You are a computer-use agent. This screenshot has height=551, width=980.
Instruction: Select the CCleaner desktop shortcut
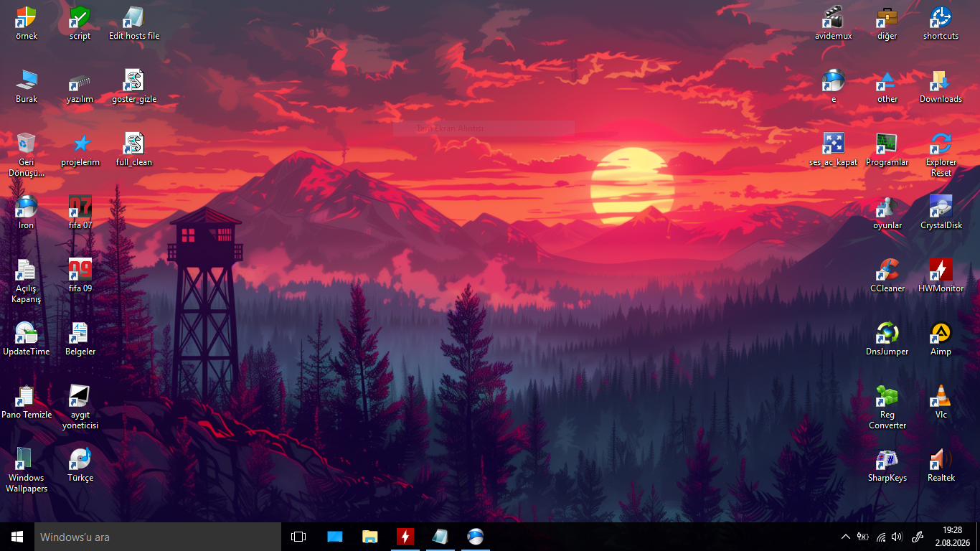tap(887, 275)
